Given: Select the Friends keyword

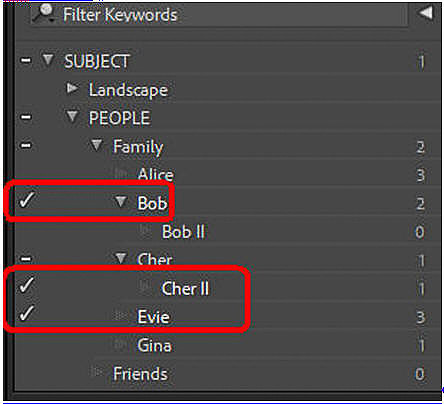Looking at the screenshot, I should pyautogui.click(x=140, y=373).
